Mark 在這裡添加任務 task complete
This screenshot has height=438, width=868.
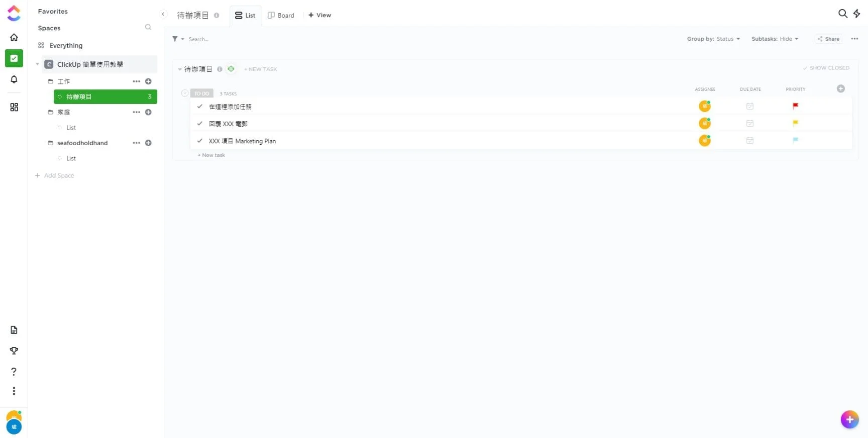point(200,106)
